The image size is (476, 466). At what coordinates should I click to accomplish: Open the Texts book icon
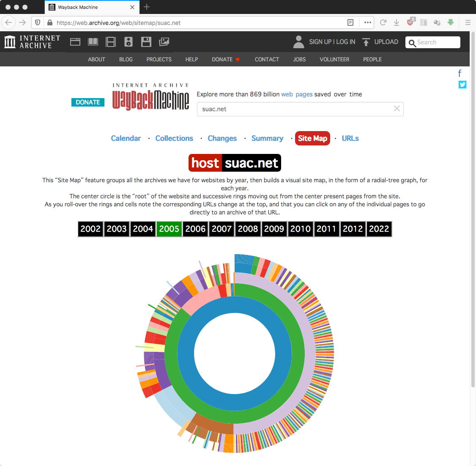(93, 42)
